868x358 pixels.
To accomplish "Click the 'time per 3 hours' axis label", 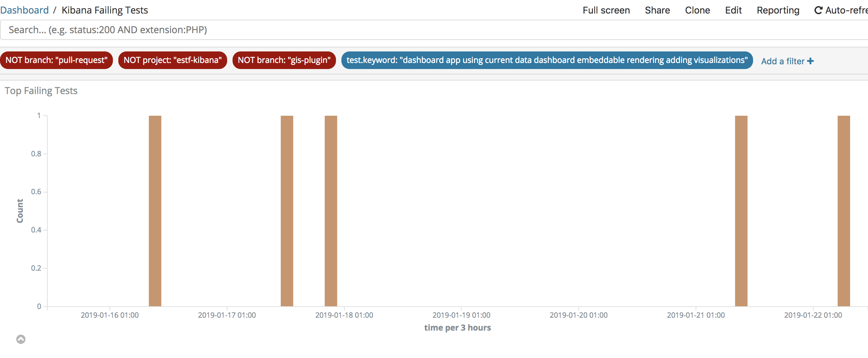I will [458, 328].
